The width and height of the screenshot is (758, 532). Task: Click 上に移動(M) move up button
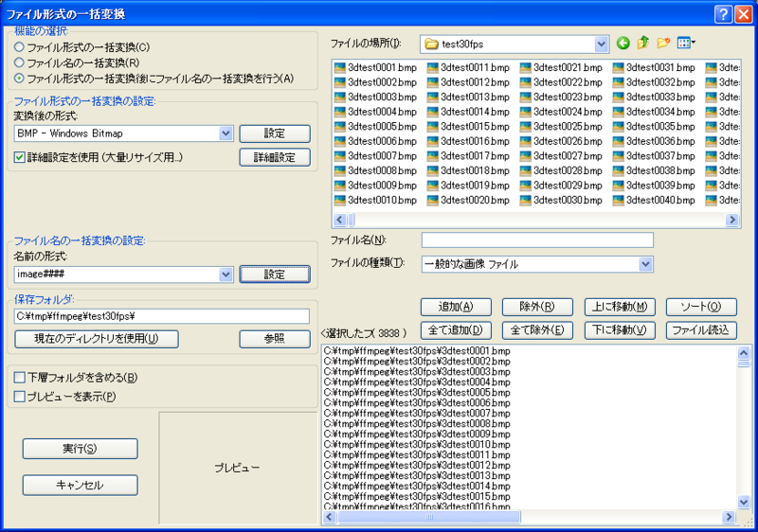click(620, 307)
